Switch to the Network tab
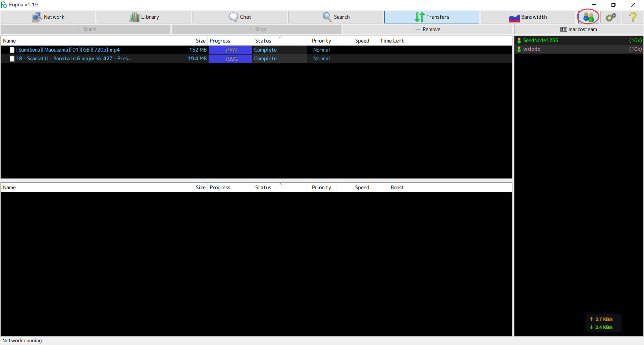Viewport: 644px width, 345px height. (48, 17)
